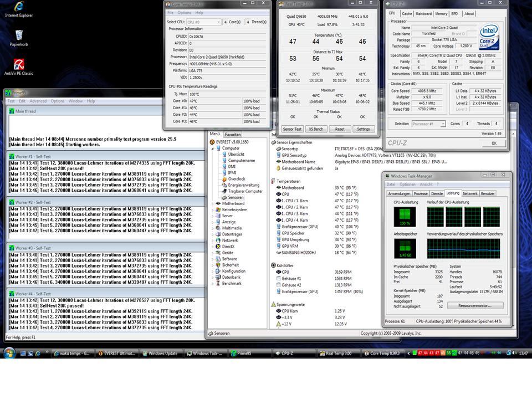Select IPMI entry in EVEREST tree

coord(232,173)
